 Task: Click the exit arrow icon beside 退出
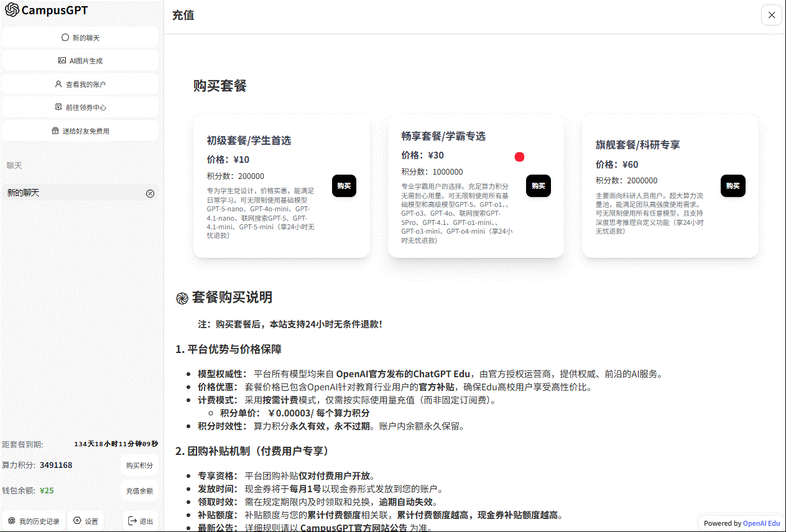coord(132,521)
